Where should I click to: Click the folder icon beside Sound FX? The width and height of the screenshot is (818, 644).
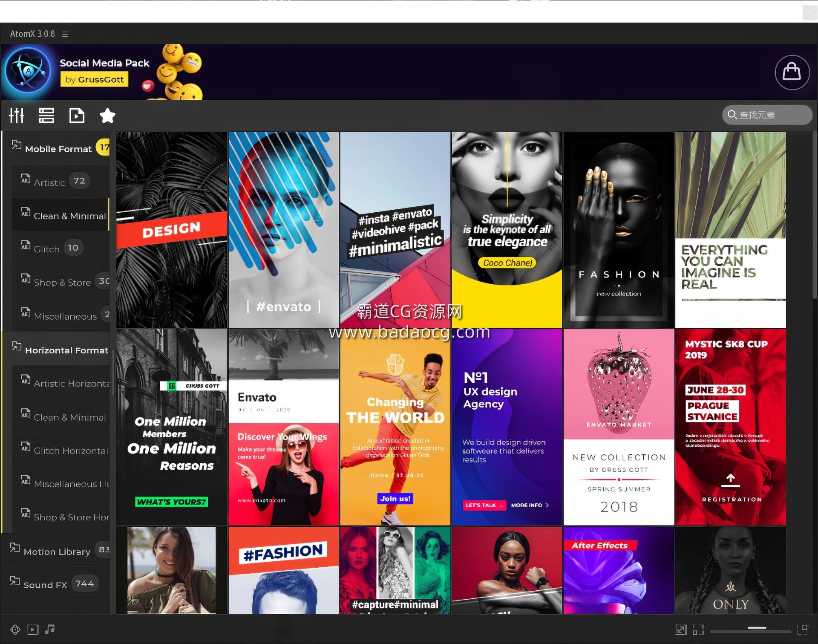[14, 580]
